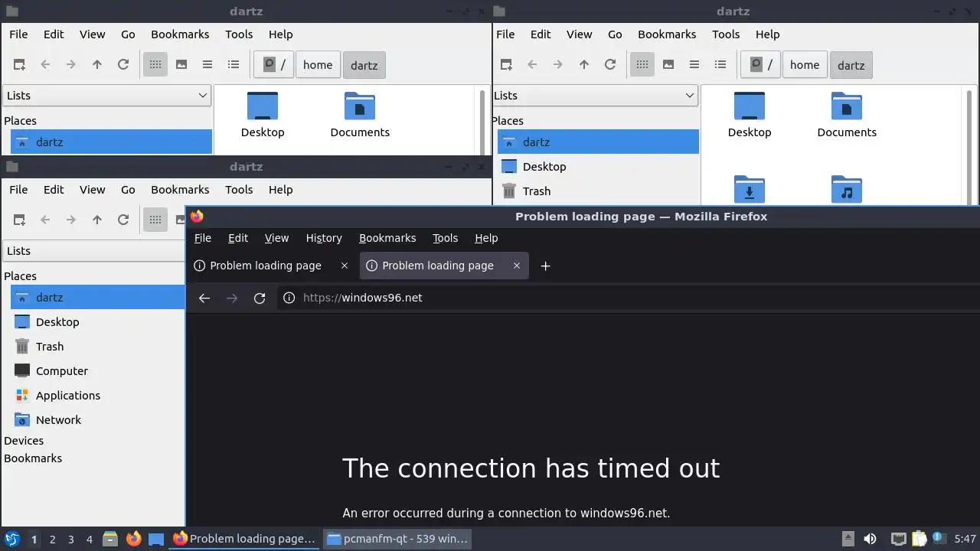This screenshot has width=980, height=551.
Task: Open the Downloads folder in top-right file manager
Action: coord(749,189)
